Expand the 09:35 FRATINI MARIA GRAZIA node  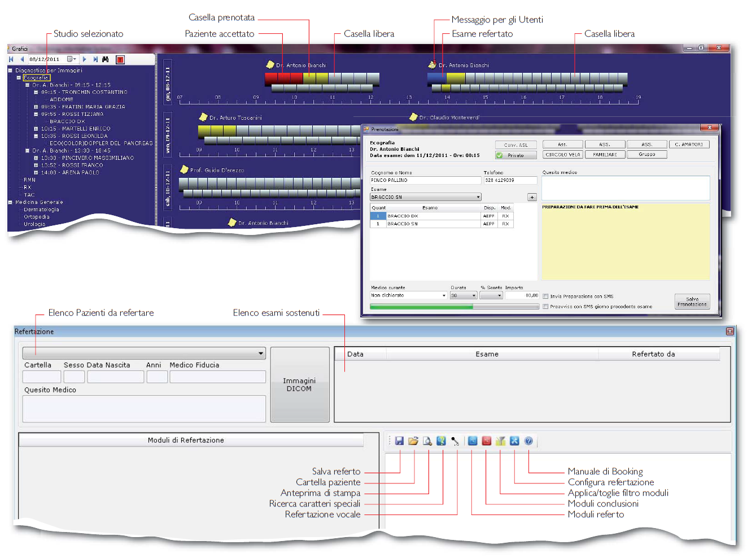(36, 107)
